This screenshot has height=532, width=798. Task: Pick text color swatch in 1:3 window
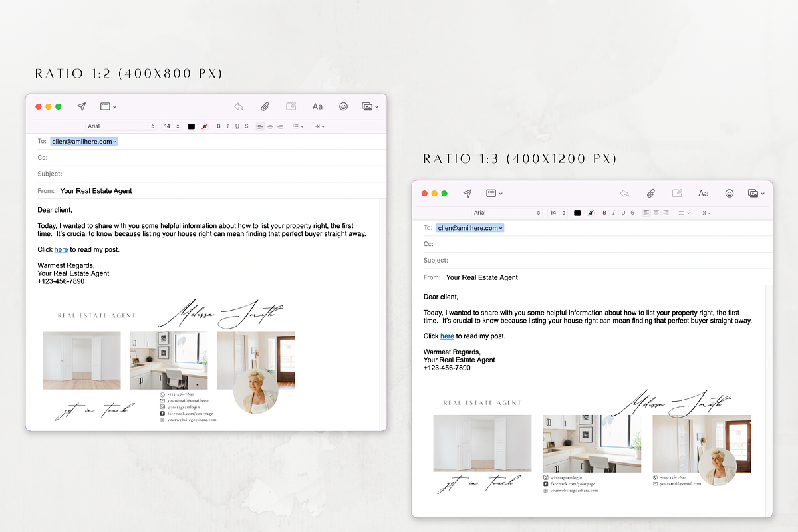(577, 213)
